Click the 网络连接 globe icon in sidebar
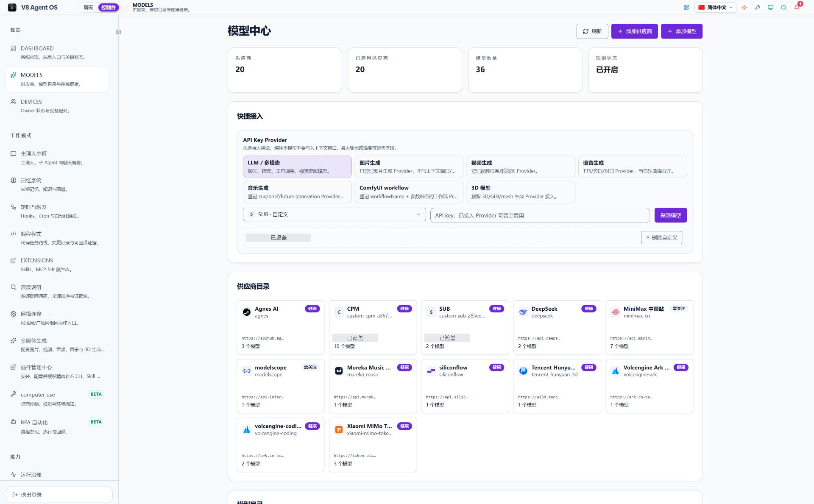The image size is (814, 504). click(14, 314)
